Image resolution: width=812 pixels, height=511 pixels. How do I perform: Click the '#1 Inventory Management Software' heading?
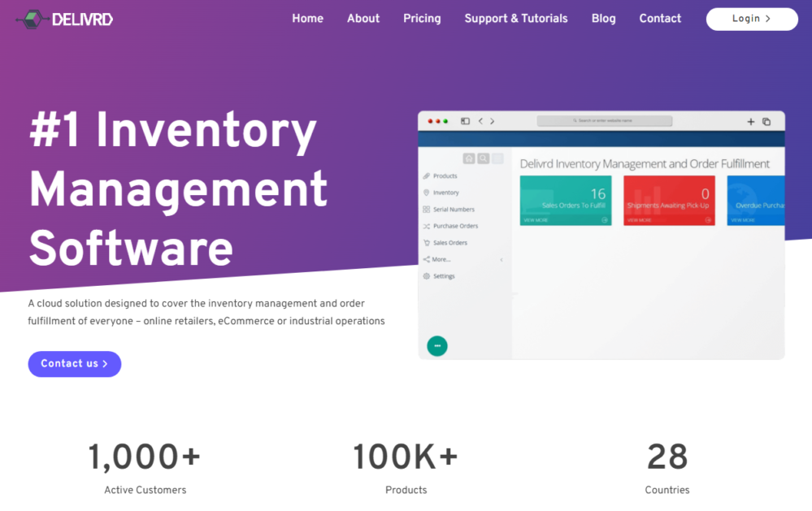pos(178,189)
